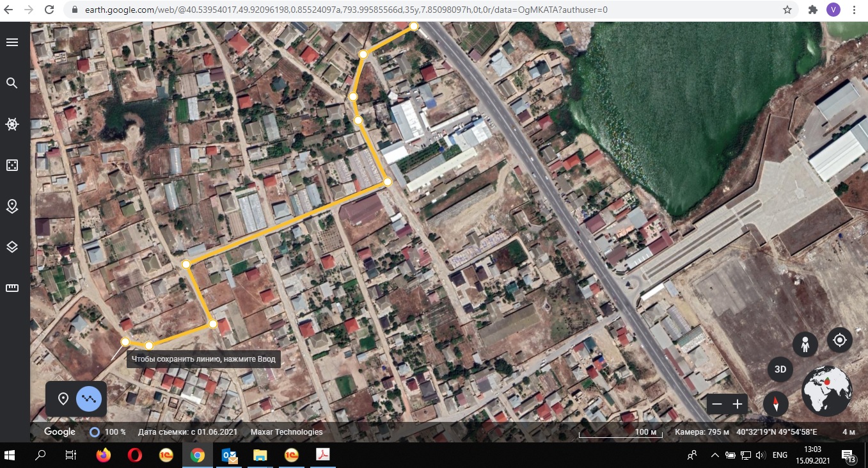Image resolution: width=868 pixels, height=468 pixels.
Task: Click the compass to reset north
Action: [x=776, y=404]
